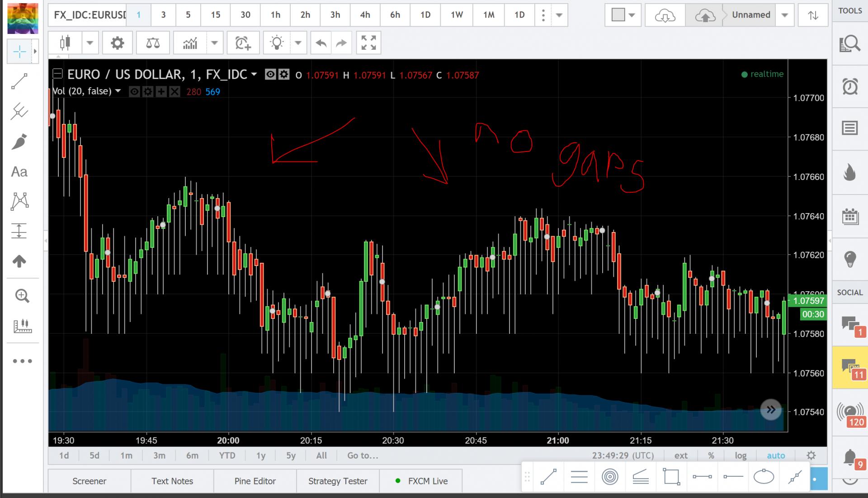
Task: Select the 15 minute interval button
Action: tap(216, 15)
